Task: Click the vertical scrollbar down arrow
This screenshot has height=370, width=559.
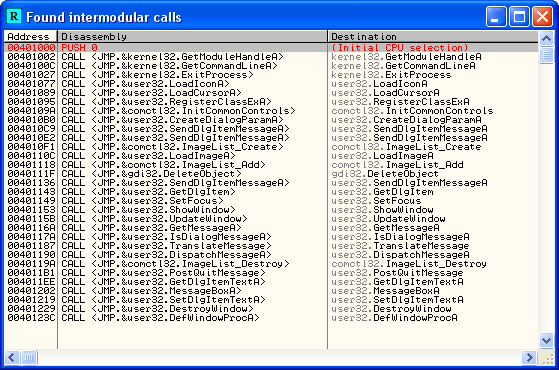Action: pos(546,340)
